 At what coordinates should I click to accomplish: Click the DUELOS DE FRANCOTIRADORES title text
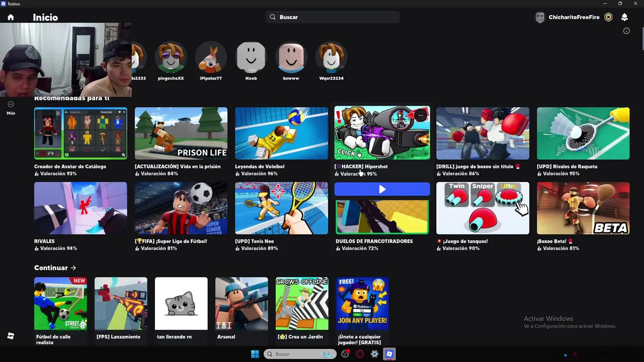pos(374,241)
